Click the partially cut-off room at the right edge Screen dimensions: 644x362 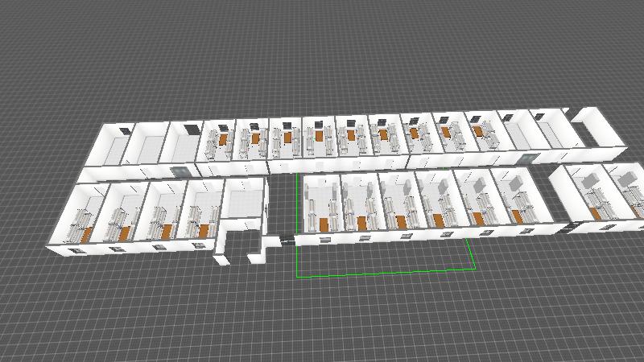pyautogui.click(x=630, y=193)
